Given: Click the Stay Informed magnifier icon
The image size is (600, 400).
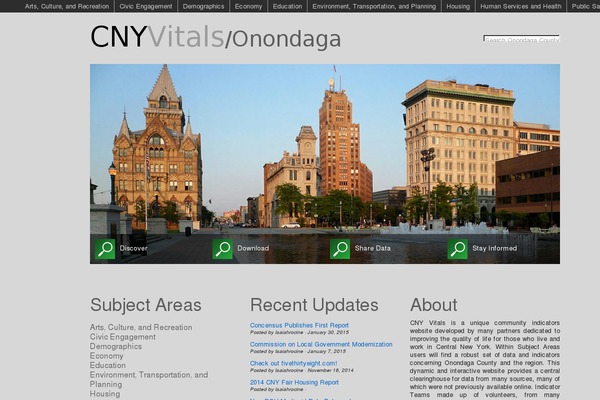Looking at the screenshot, I should tap(458, 249).
